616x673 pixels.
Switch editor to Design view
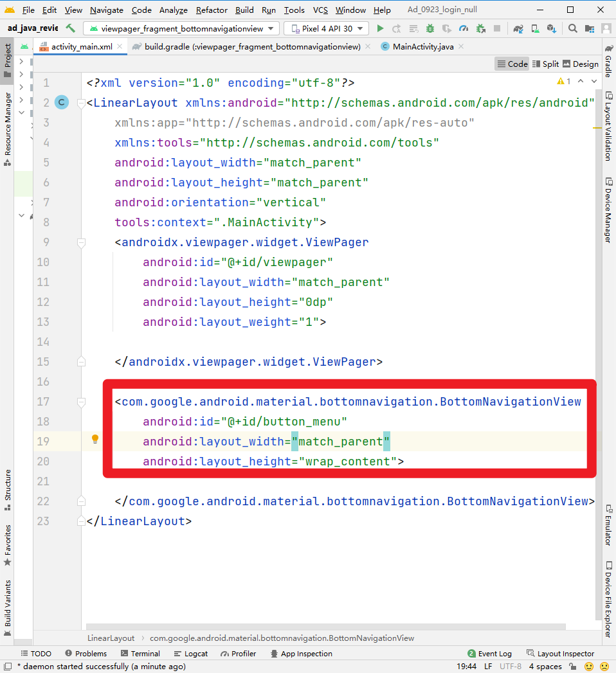(581, 64)
